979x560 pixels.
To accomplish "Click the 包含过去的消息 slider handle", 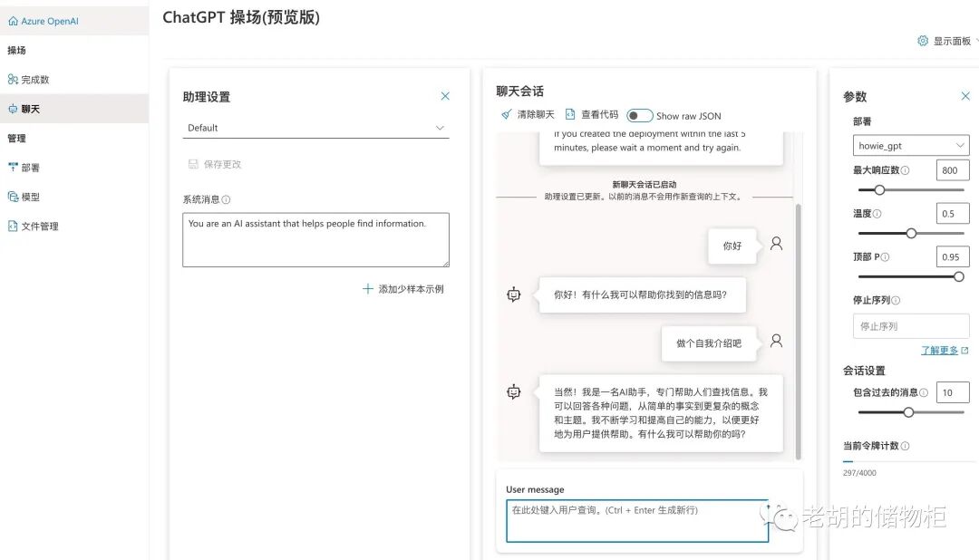I will pyautogui.click(x=909, y=412).
